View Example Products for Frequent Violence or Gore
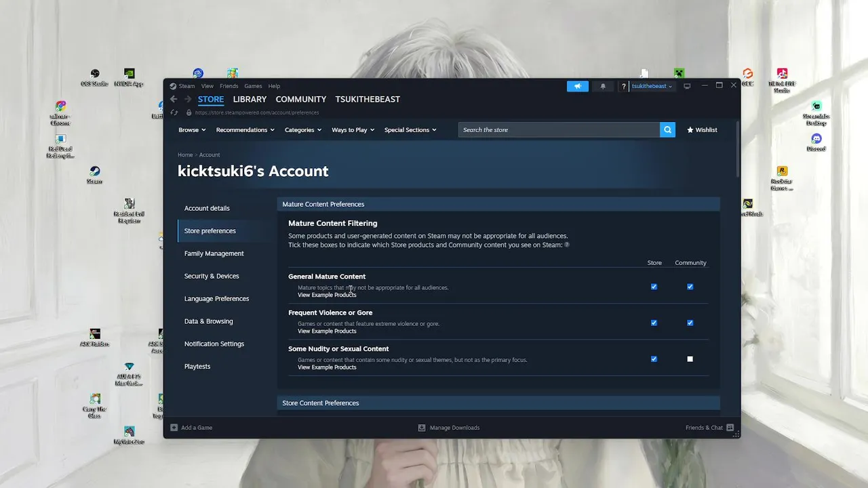Viewport: 868px width, 488px height. pos(327,331)
